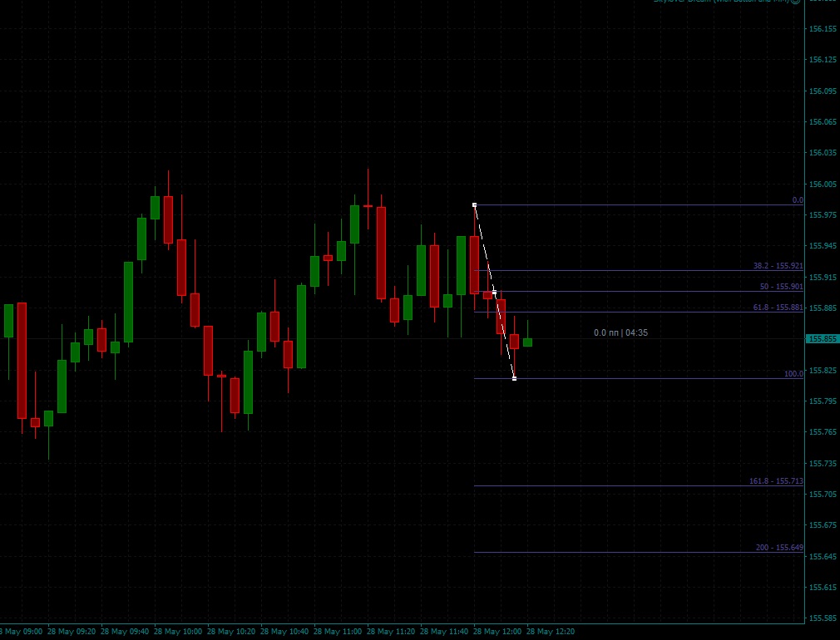Viewport: 840px width, 640px height.
Task: Click the 155.795 price axis label
Action: click(823, 401)
